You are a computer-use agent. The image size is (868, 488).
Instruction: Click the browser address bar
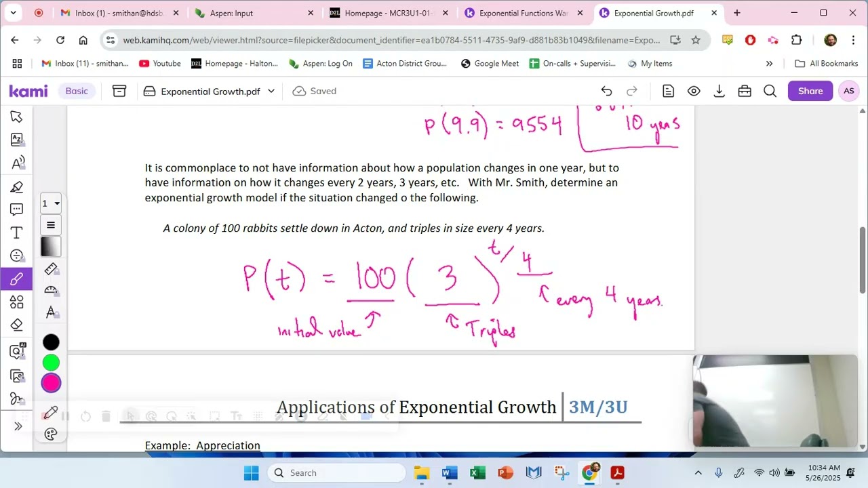tap(391, 40)
